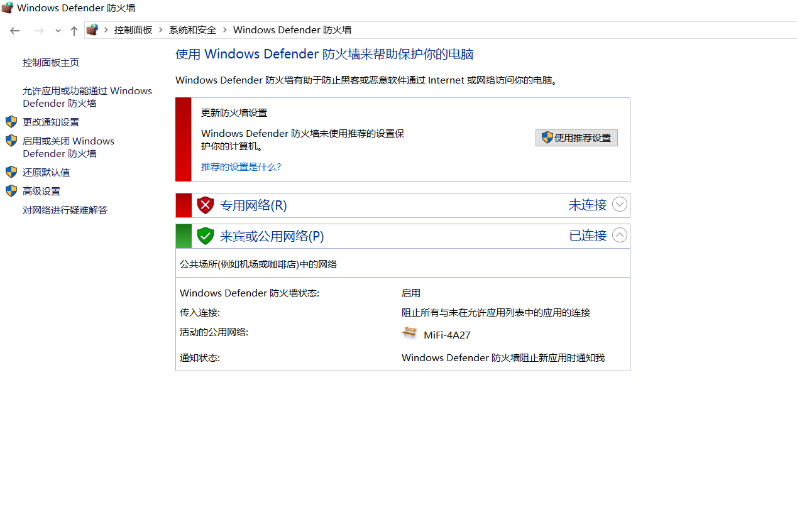The width and height of the screenshot is (797, 532).
Task: Open the chevron after 系统和安全 in the breadcrumb
Action: [225, 30]
